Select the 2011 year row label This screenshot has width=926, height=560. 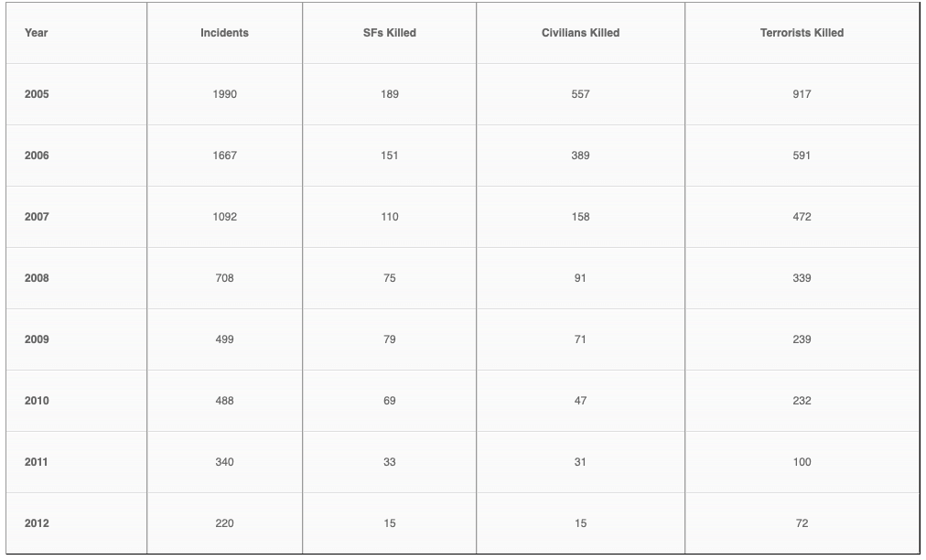point(37,462)
